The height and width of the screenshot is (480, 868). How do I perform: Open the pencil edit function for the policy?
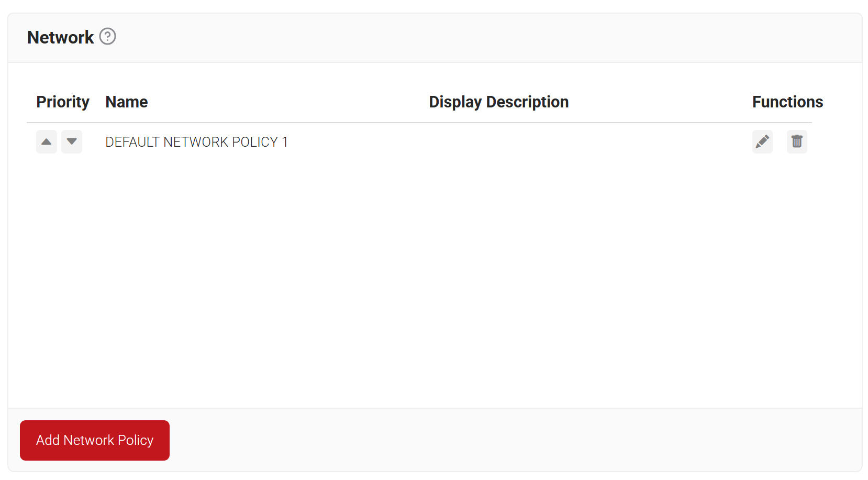(762, 141)
